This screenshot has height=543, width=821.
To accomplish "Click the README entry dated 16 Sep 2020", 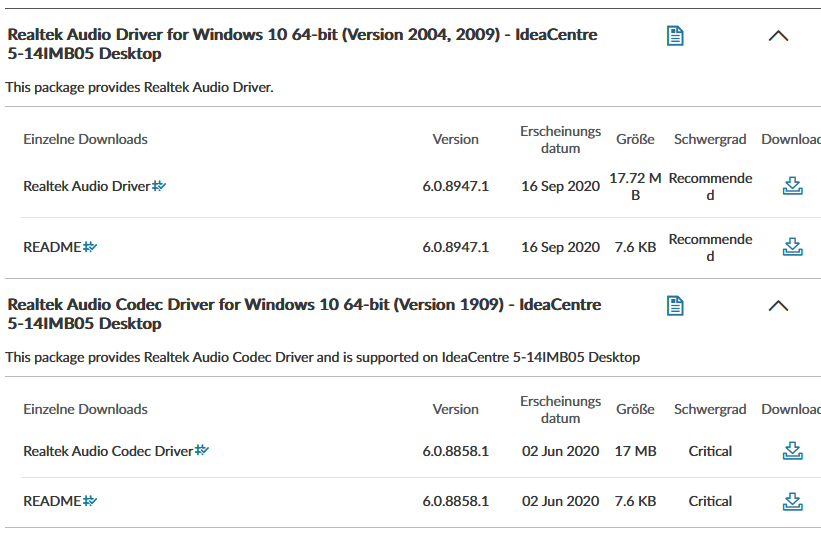I will click(x=52, y=247).
